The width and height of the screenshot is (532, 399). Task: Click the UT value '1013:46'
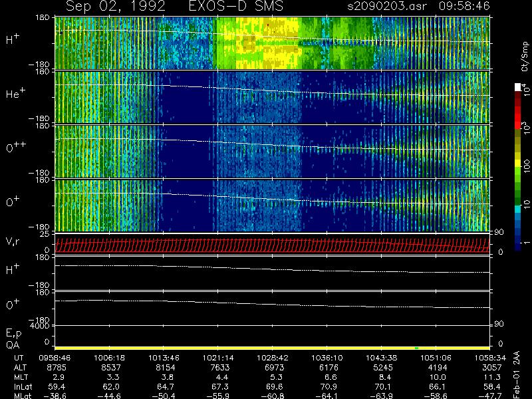pyautogui.click(x=164, y=358)
